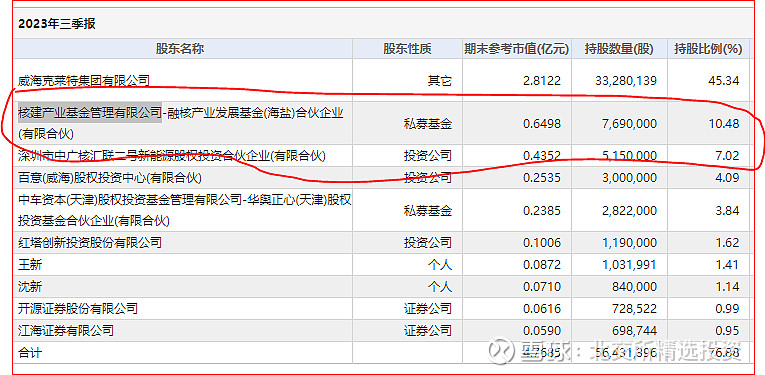Open shareholder 开源证券股份有限公司

[78, 308]
